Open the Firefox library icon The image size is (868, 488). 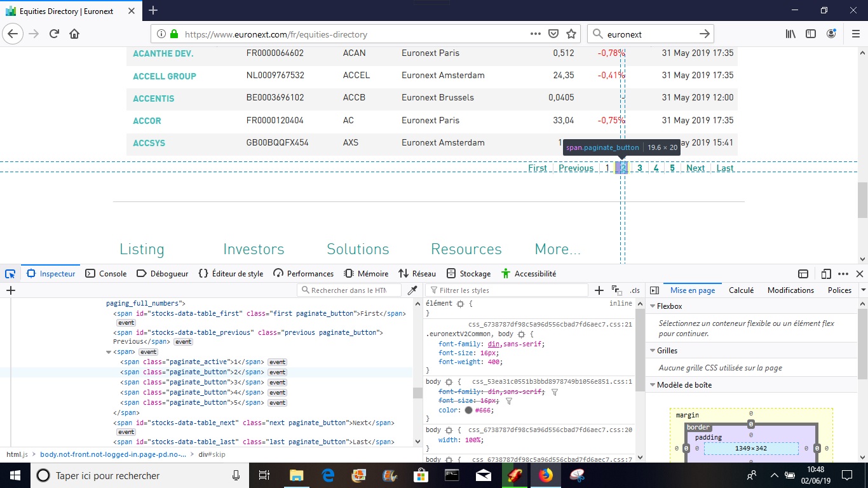[790, 34]
